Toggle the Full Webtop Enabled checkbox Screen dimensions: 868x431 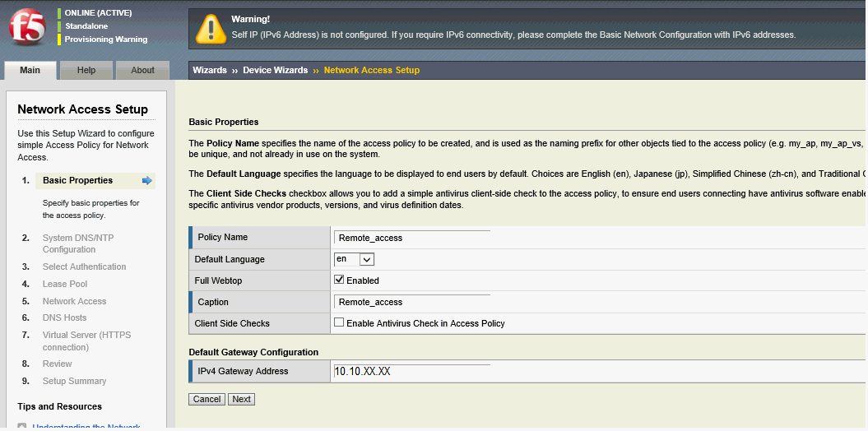click(339, 280)
